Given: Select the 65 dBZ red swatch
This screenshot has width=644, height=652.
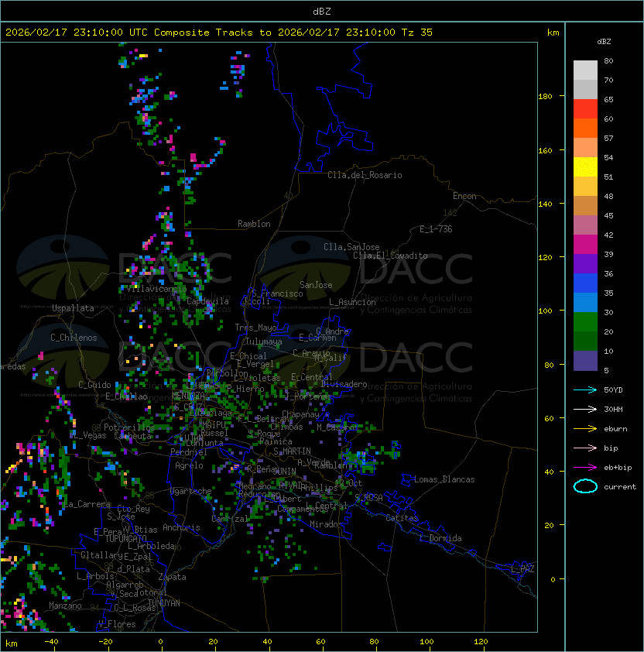Looking at the screenshot, I should 585,109.
